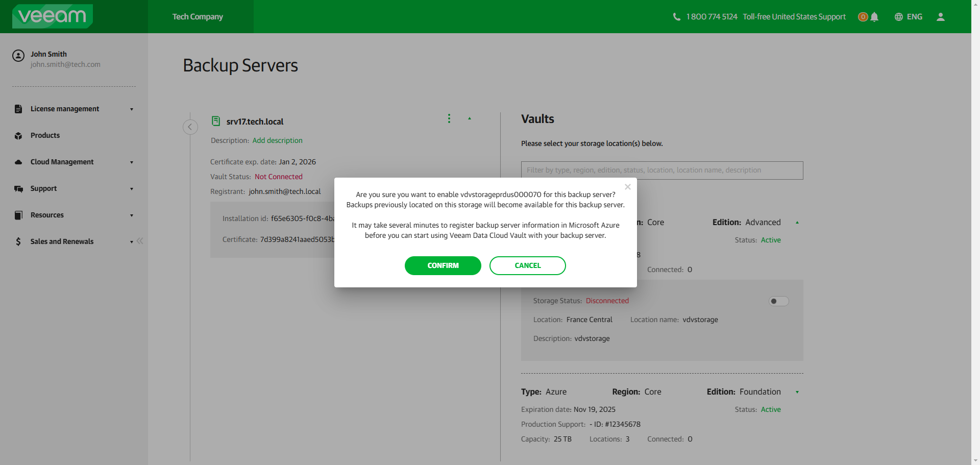The image size is (980, 465).
Task: Click the john.smith@tech.local registrant text
Action: coord(285,191)
